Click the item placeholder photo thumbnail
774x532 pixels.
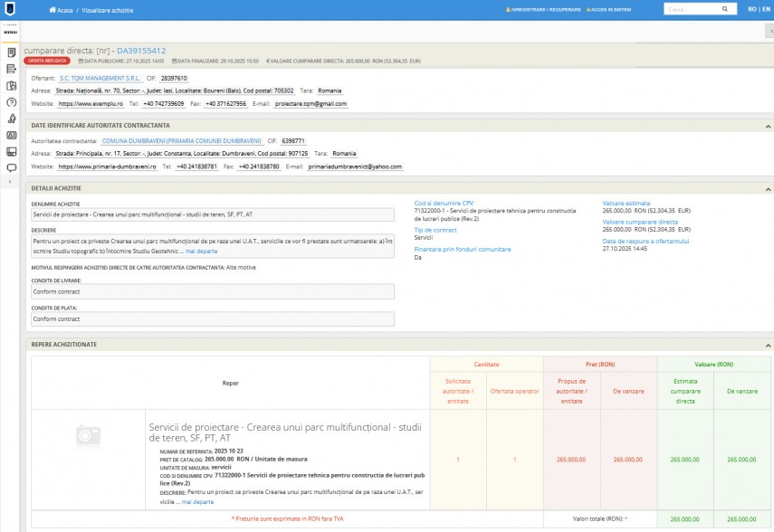(x=88, y=435)
